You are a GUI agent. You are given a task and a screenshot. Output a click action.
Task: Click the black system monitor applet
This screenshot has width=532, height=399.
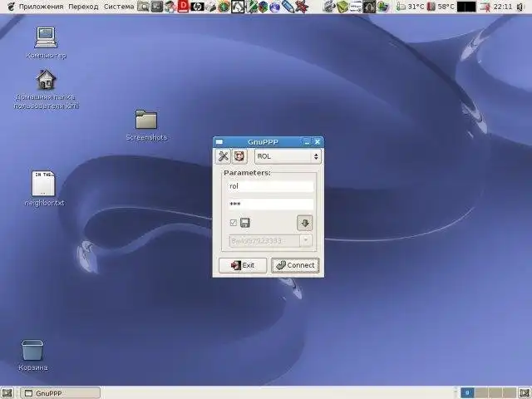(466, 7)
